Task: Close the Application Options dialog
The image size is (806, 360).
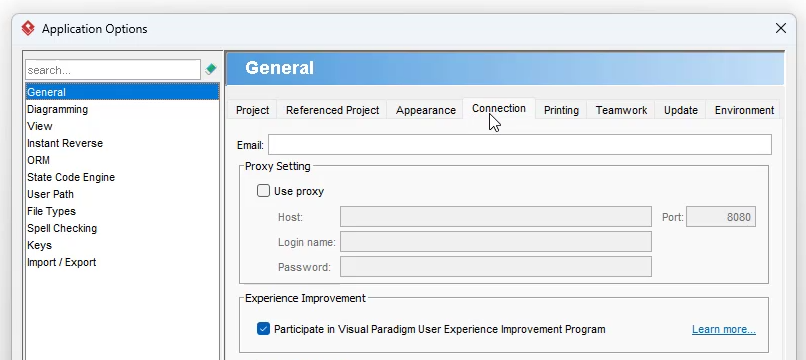Action: (780, 28)
